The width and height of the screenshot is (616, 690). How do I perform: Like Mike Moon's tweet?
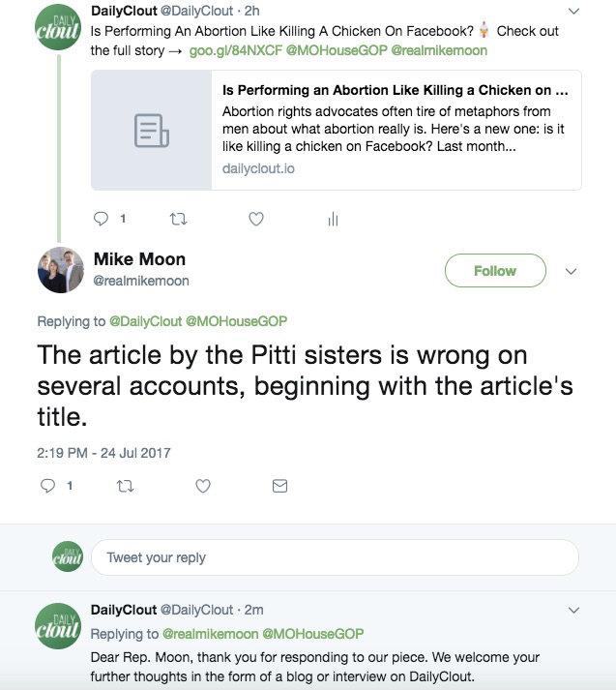(x=203, y=486)
